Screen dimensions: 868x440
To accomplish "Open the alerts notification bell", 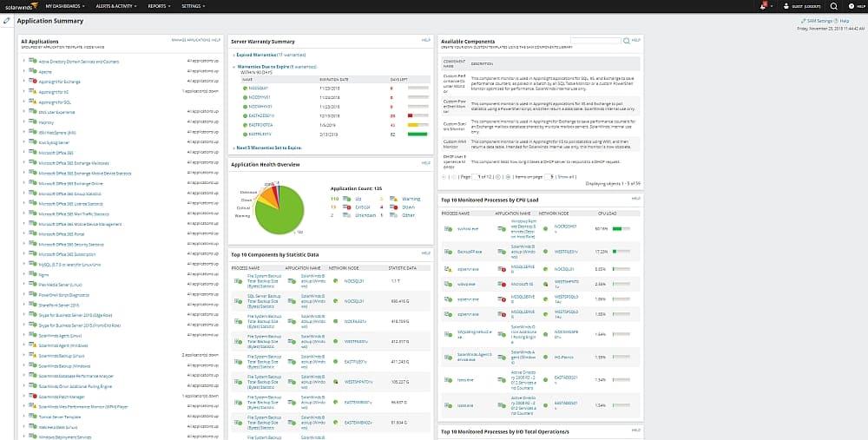I will pos(763,5).
